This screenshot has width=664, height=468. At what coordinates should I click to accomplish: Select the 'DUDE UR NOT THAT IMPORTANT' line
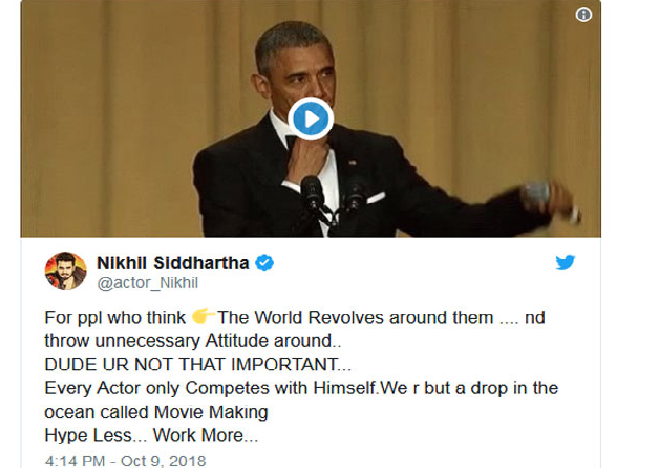198,364
